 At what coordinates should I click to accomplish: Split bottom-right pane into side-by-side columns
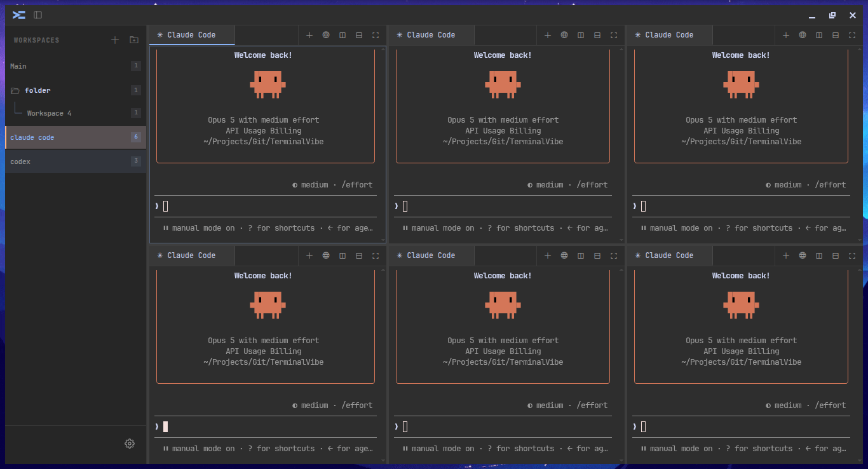[x=819, y=255]
